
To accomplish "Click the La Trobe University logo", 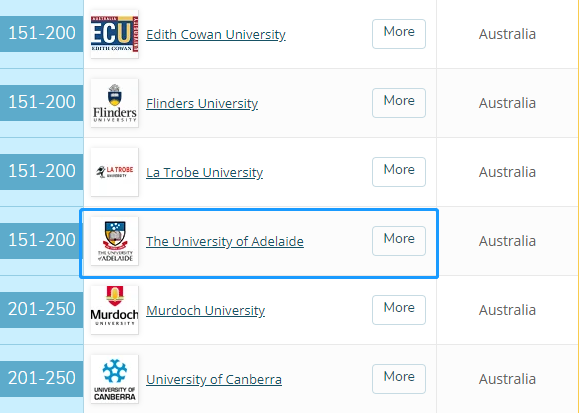I will tap(114, 172).
